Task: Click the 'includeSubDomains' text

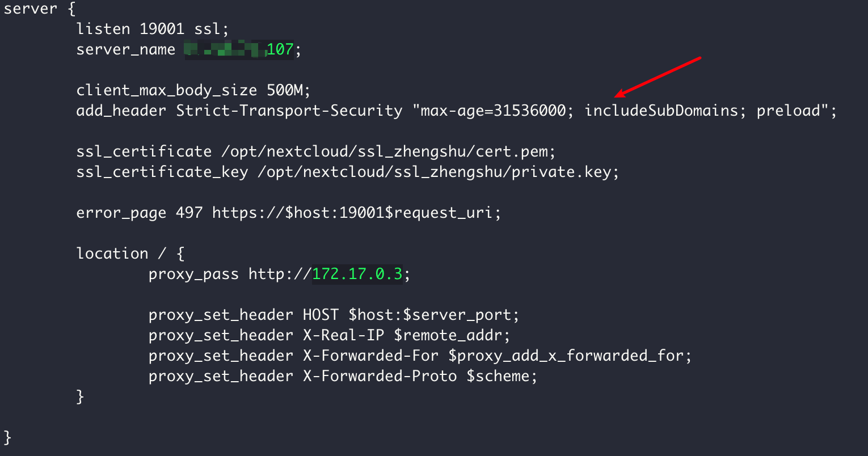Action: coord(661,111)
